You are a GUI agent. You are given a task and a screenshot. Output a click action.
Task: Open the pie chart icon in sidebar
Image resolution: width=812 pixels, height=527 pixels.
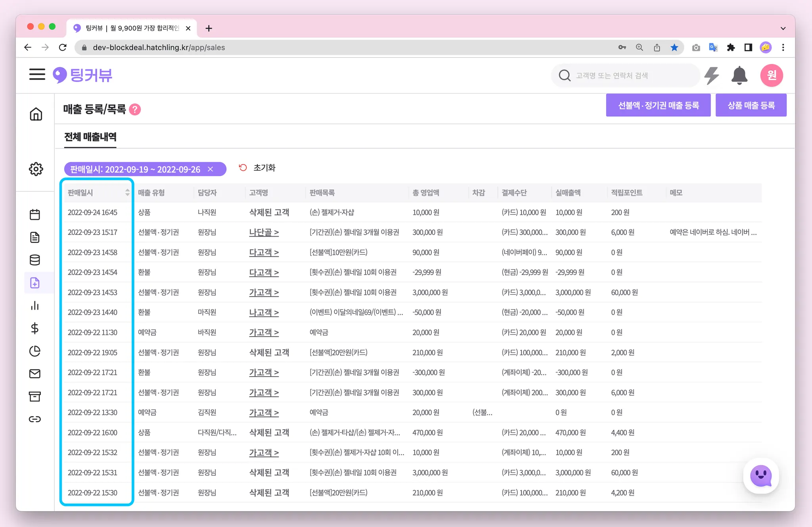click(35, 351)
